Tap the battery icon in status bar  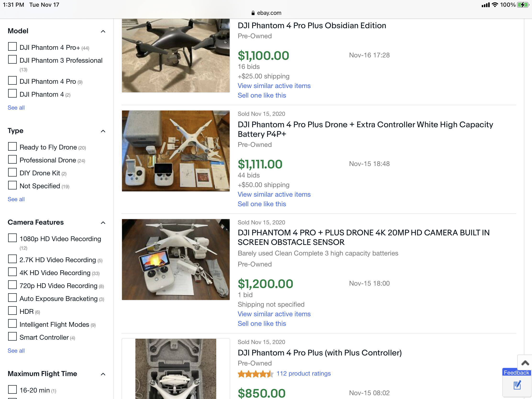523,5
